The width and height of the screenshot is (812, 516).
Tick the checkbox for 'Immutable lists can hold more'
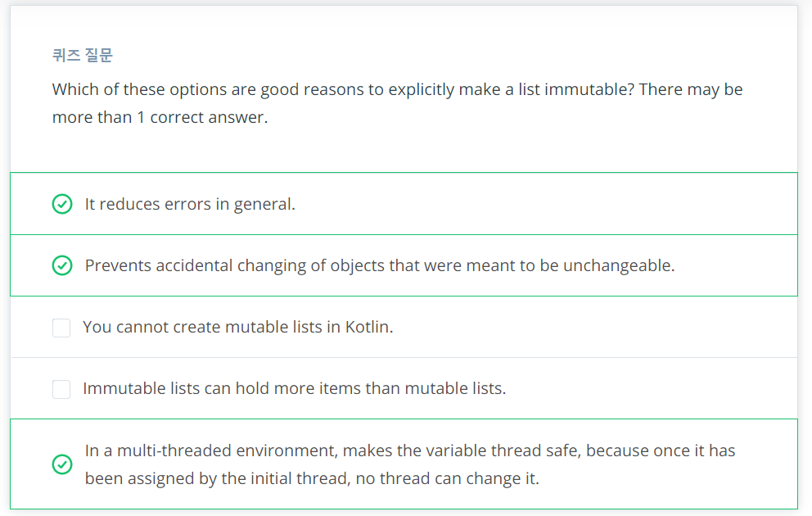point(61,389)
